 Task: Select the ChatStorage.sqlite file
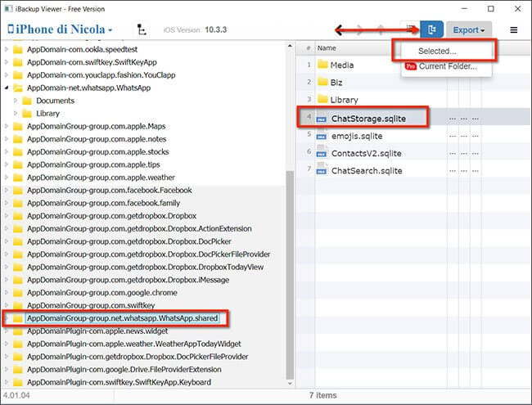(368, 119)
